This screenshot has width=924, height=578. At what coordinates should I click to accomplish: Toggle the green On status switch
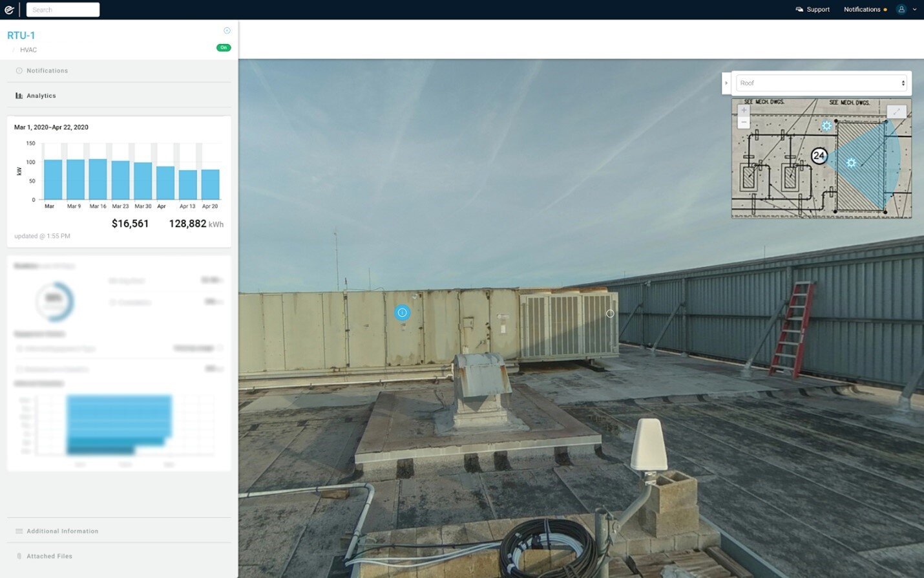(224, 48)
